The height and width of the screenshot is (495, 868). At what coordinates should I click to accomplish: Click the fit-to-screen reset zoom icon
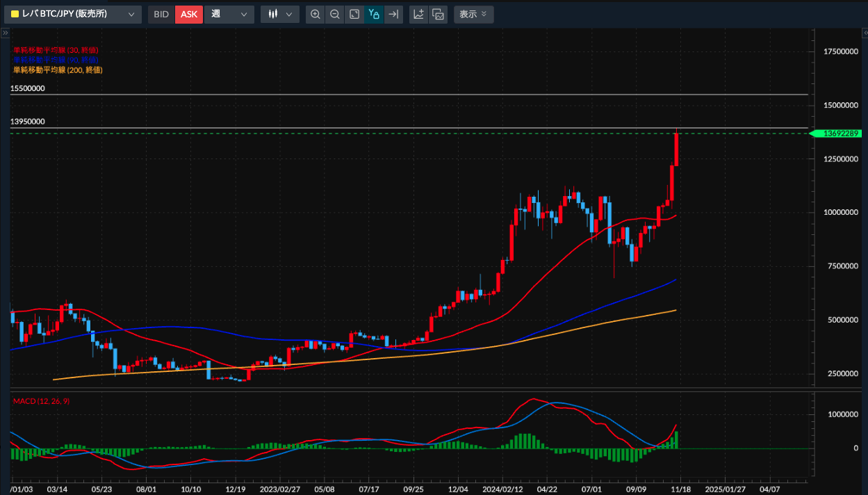354,14
